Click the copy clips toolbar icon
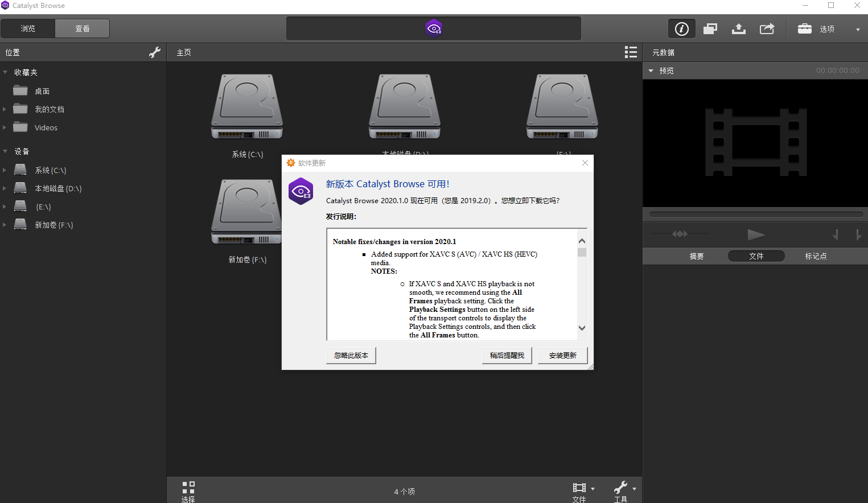Screen dimensions: 868x503 pos(710,28)
